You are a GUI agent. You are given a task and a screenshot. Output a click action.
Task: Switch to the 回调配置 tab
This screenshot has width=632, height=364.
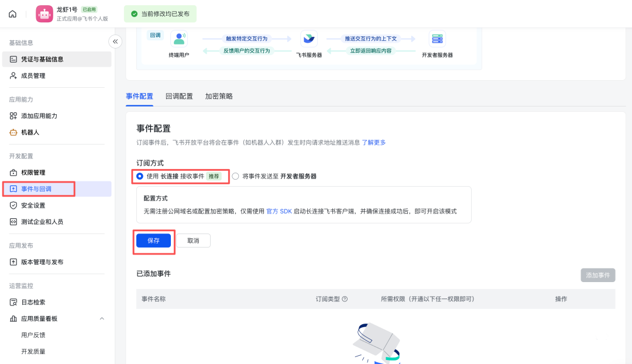(x=179, y=97)
